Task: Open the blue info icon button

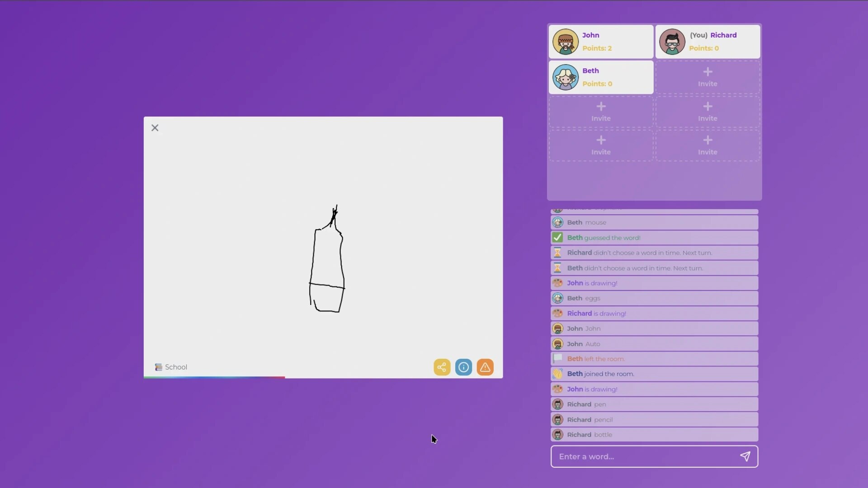Action: 463,367
